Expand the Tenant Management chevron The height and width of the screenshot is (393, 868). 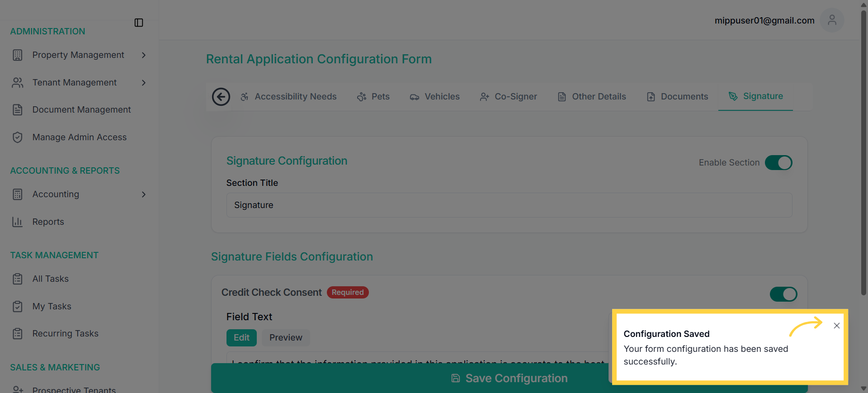pyautogui.click(x=144, y=83)
